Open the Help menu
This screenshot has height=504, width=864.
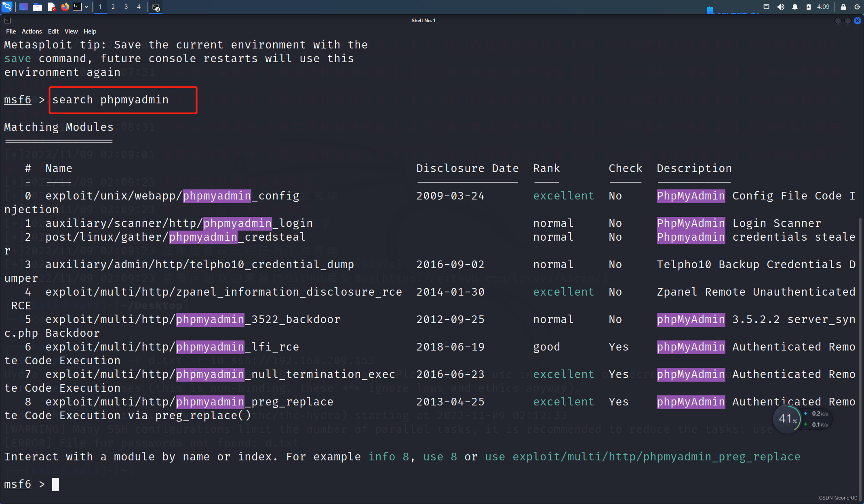[90, 31]
